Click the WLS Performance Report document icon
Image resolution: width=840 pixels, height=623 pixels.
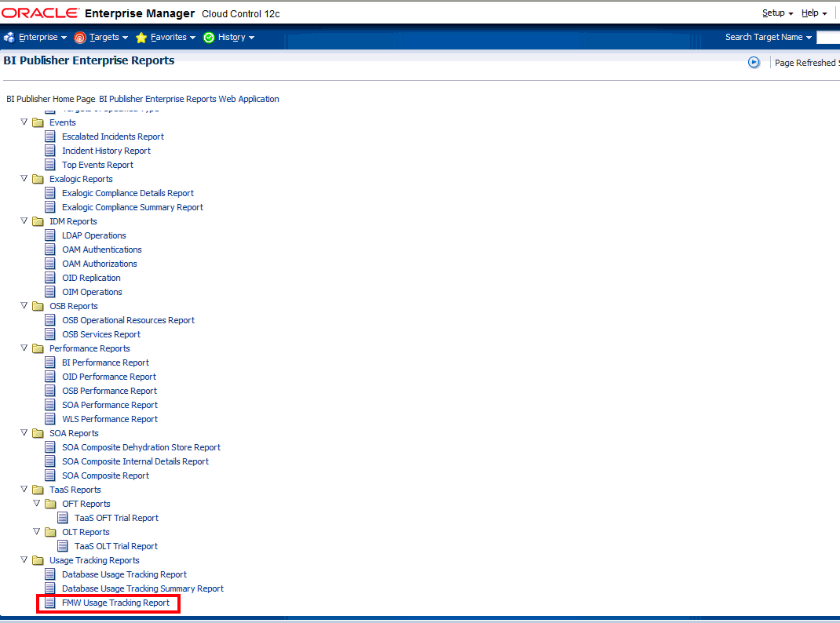click(49, 419)
